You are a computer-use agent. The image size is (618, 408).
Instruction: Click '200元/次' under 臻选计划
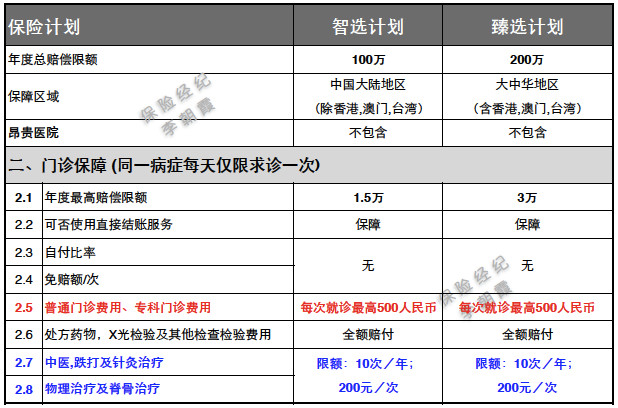coord(527,388)
